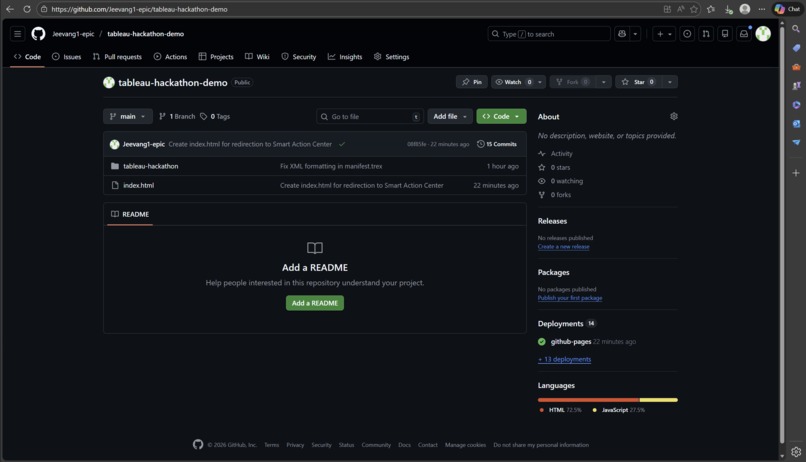Open Jeevang1-epic commit author link
This screenshot has width=806, height=462.
pyautogui.click(x=143, y=144)
